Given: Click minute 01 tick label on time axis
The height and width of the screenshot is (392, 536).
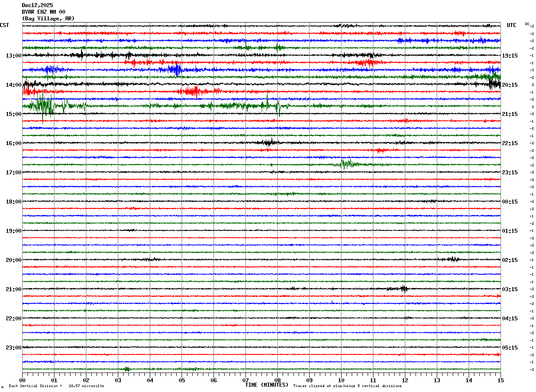Looking at the screenshot, I should click(x=54, y=380).
